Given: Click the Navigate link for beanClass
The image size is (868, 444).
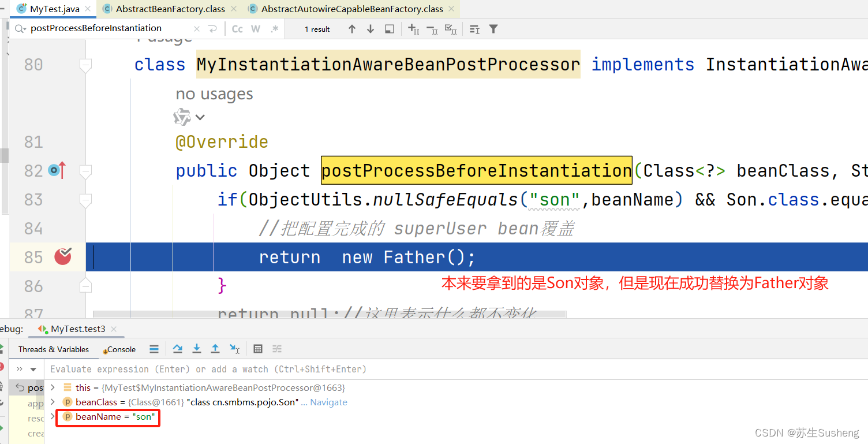Looking at the screenshot, I should click(328, 402).
